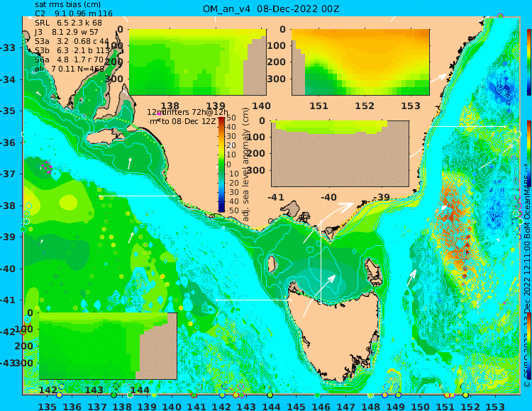Click the S6a row showing 4.8 1.7
532x411 pixels.
tap(70, 60)
